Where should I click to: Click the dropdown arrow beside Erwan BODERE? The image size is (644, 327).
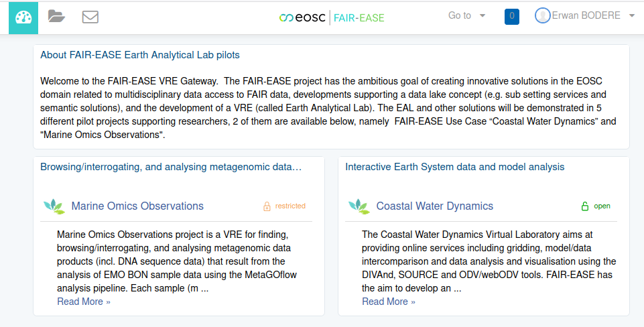point(632,16)
